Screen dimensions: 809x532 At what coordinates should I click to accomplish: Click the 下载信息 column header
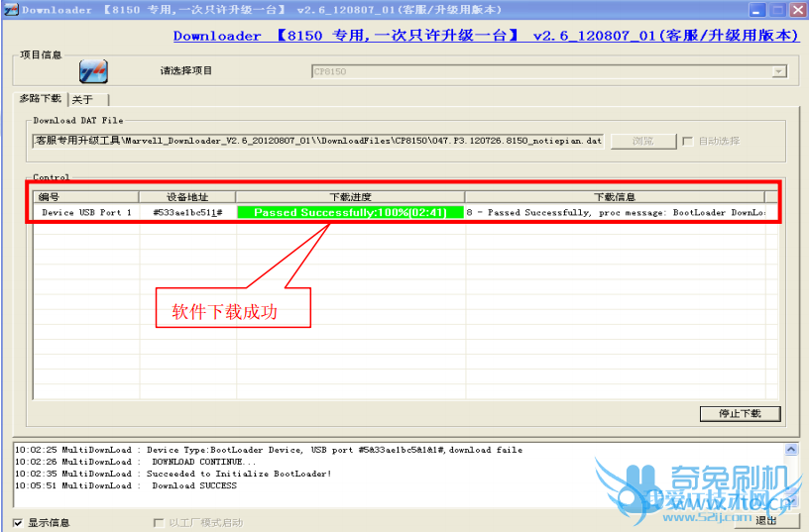click(615, 197)
